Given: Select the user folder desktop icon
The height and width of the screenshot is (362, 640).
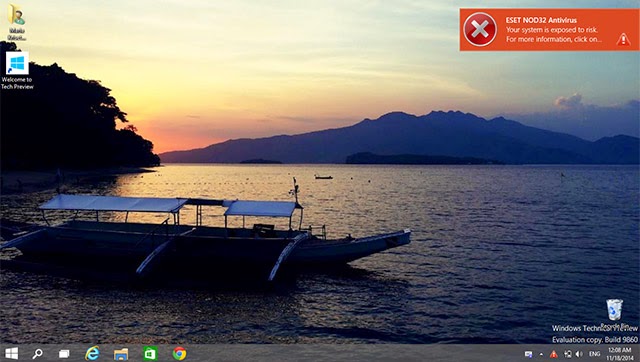Looking at the screenshot, I should [x=17, y=22].
